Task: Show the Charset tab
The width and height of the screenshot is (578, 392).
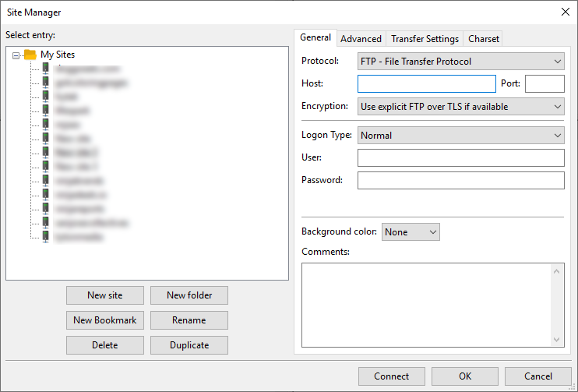Action: pos(483,39)
